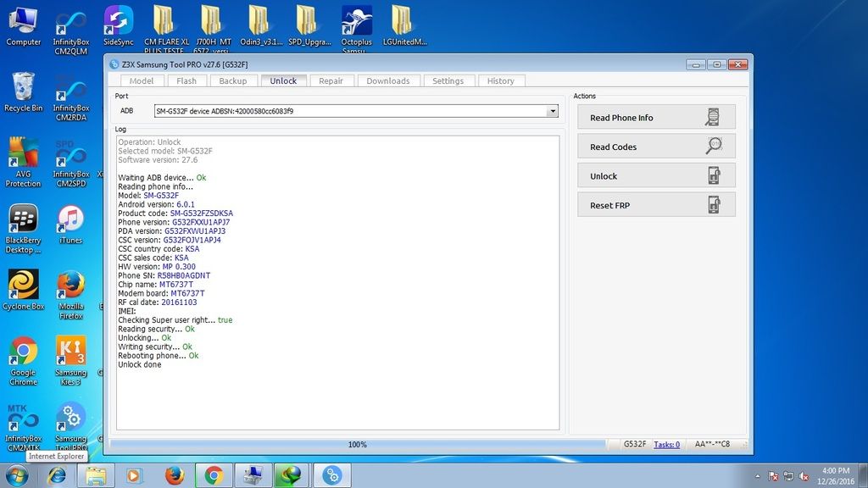Image resolution: width=868 pixels, height=488 pixels.
Task: Expand the ADB port dropdown
Action: pos(553,111)
